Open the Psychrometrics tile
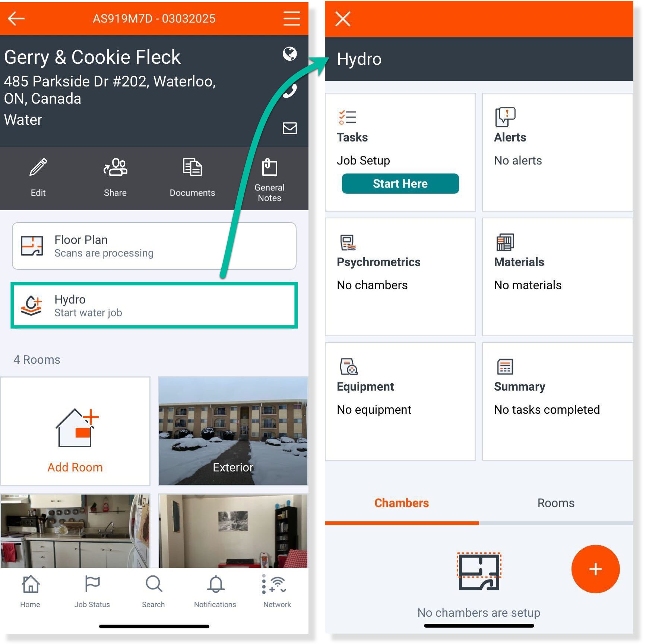646x644 pixels. click(x=400, y=277)
